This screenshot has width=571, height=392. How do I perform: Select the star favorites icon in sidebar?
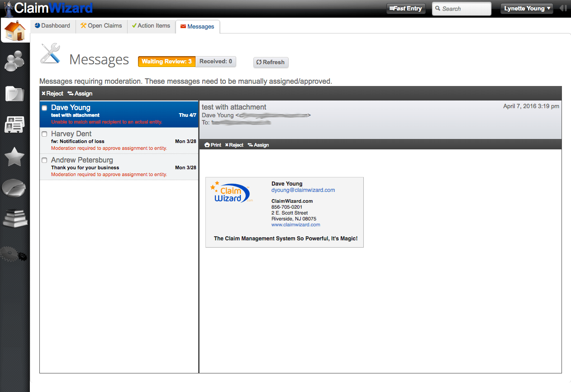pyautogui.click(x=15, y=157)
